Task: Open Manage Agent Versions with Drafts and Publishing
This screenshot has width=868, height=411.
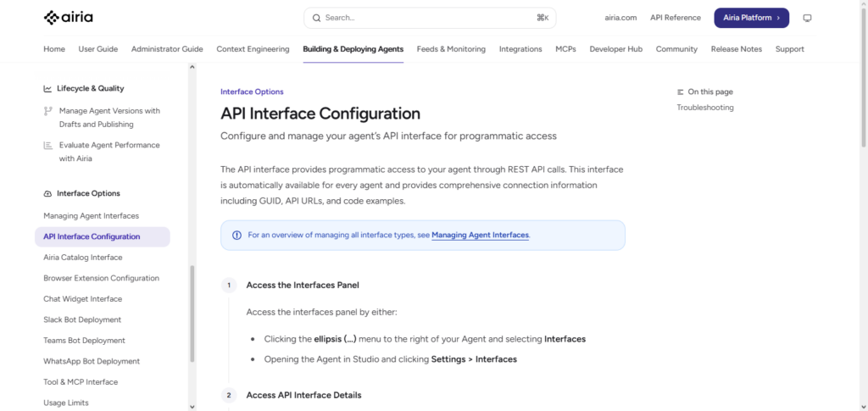Action: point(109,118)
